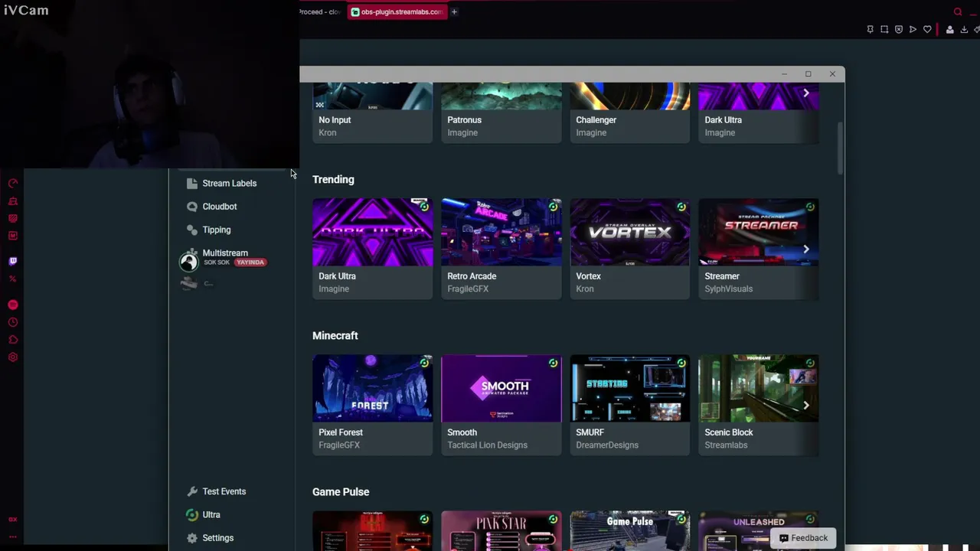Show more Trending themes with arrow
This screenshot has height=551, width=980.
[x=806, y=249]
